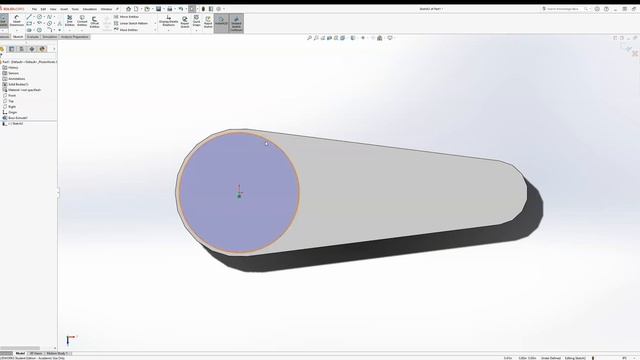The height and width of the screenshot is (360, 640).
Task: Open the Window menu
Action: [x=106, y=9]
